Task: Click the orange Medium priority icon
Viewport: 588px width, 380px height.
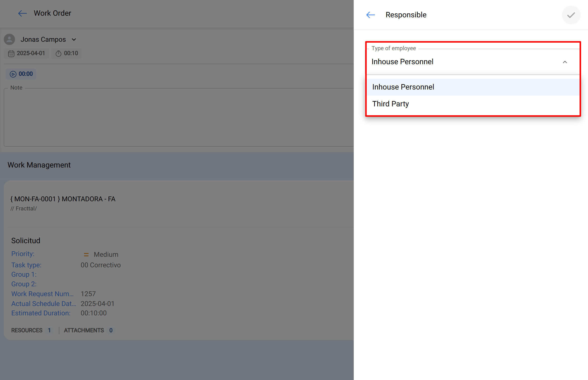Action: click(x=86, y=254)
